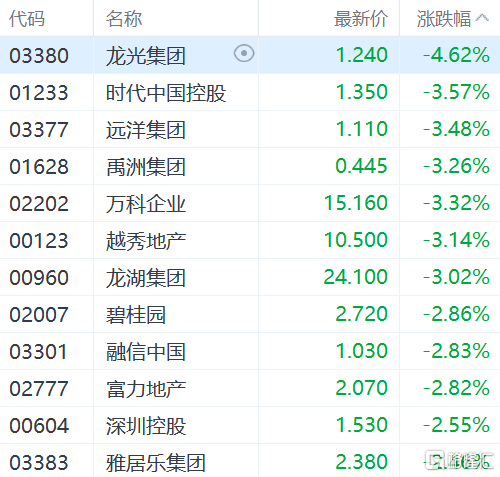
Task: Click change value -3.14%
Action: [456, 240]
